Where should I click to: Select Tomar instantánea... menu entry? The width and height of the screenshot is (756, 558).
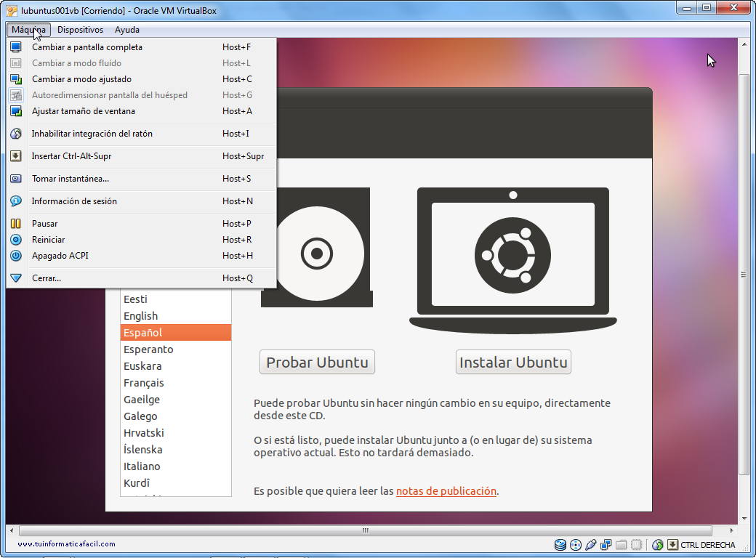point(141,179)
